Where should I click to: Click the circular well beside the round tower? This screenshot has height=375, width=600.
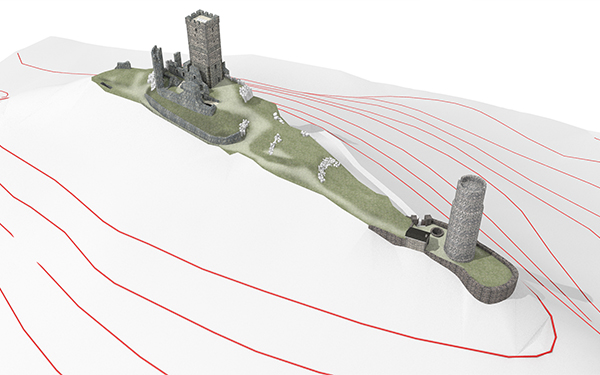pos(438,232)
